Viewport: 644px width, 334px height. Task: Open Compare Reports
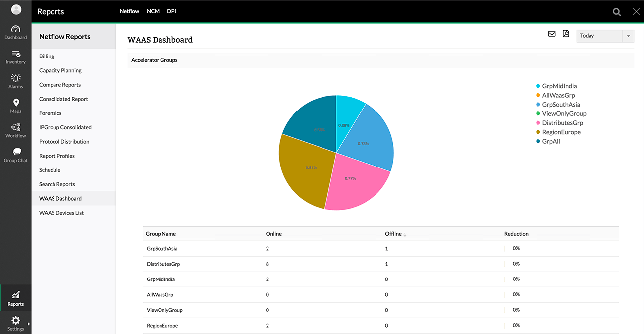tap(60, 85)
